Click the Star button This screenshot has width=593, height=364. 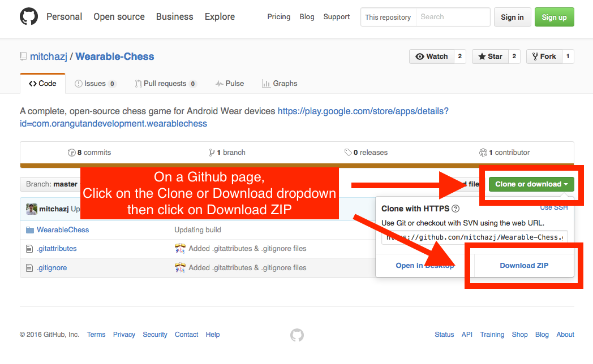[x=490, y=57]
